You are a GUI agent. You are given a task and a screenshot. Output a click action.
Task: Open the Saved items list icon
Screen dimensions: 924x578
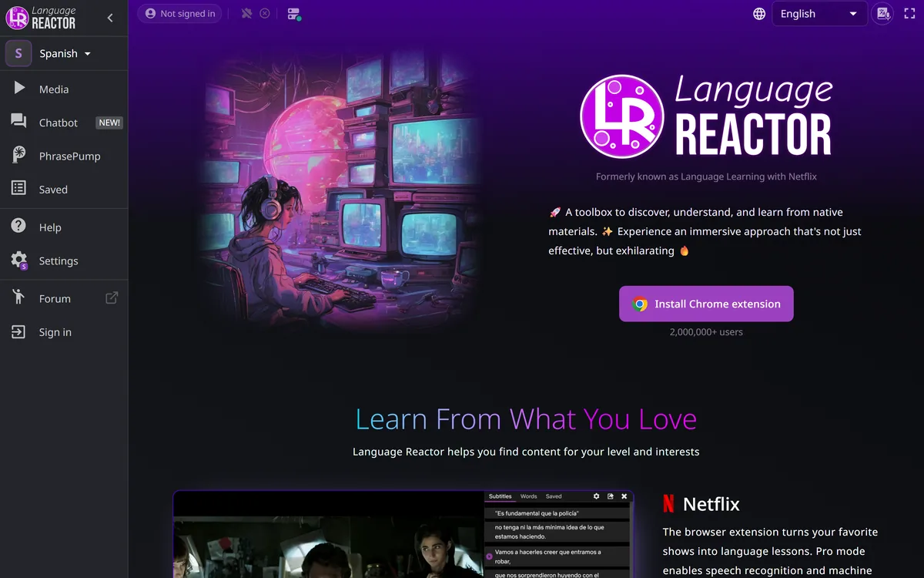click(19, 189)
